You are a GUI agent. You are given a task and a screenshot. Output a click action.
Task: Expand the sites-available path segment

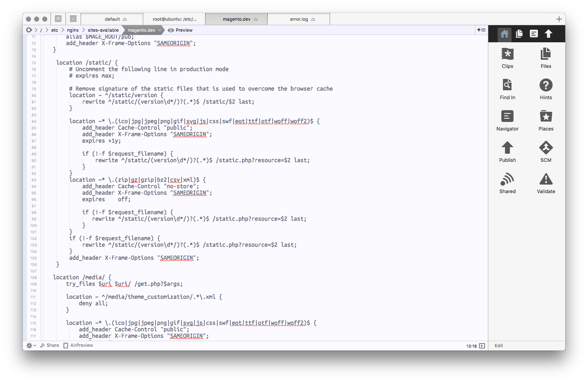[103, 30]
